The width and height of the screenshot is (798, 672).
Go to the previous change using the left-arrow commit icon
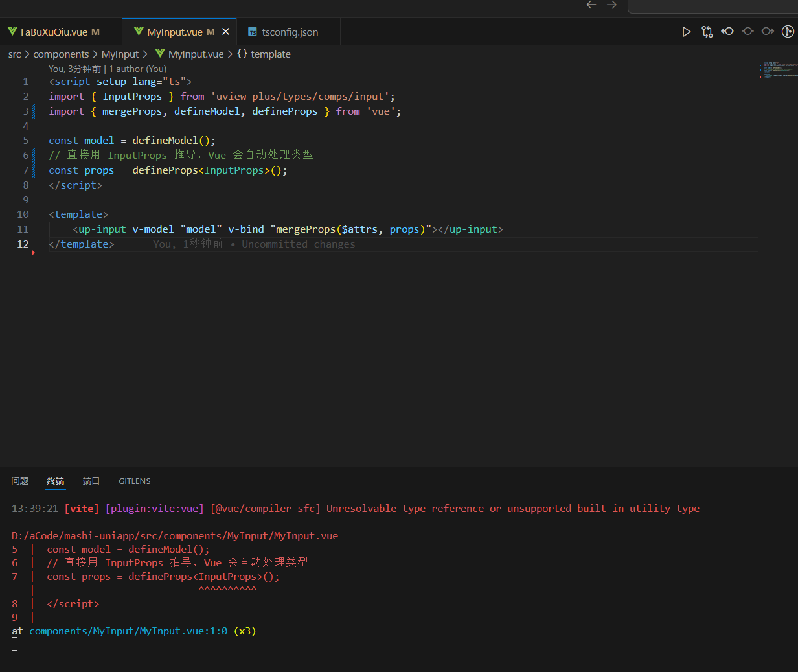click(727, 31)
